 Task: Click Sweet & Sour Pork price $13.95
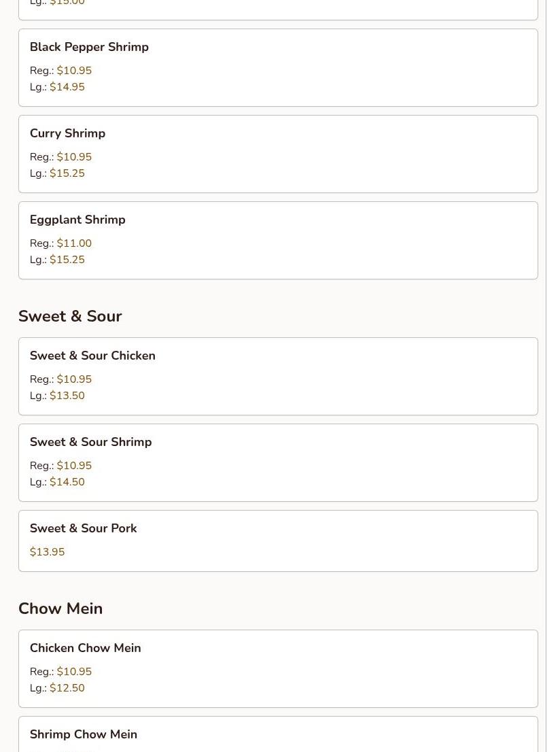(x=47, y=552)
